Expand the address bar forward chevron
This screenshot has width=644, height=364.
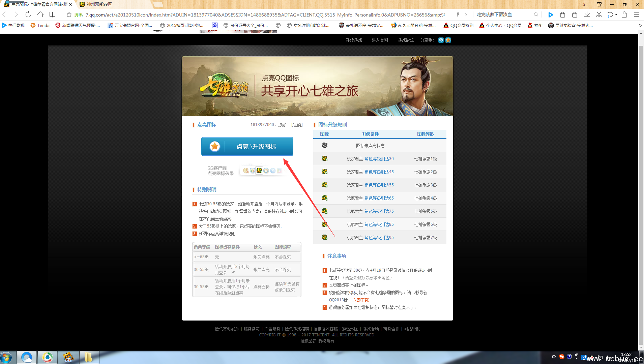coord(466,14)
